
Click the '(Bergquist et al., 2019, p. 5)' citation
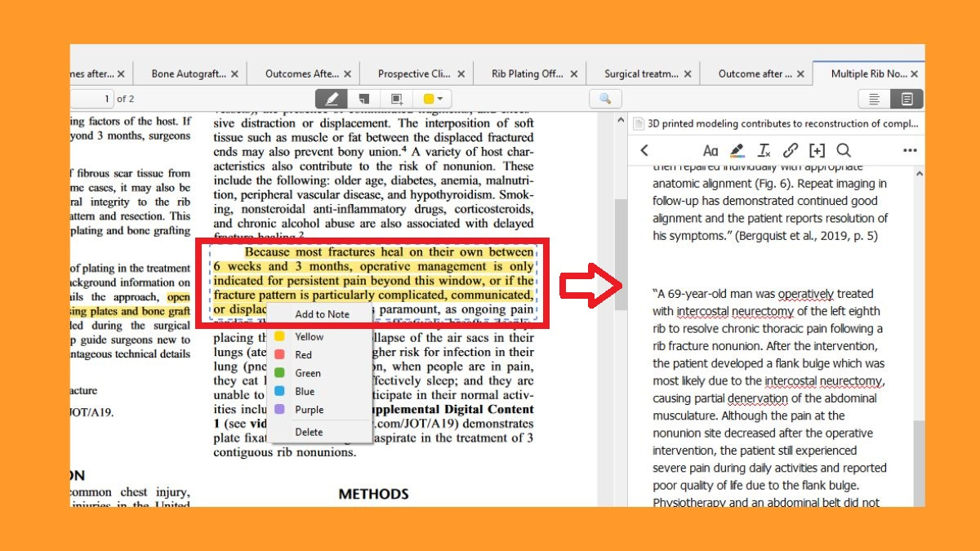coord(806,236)
